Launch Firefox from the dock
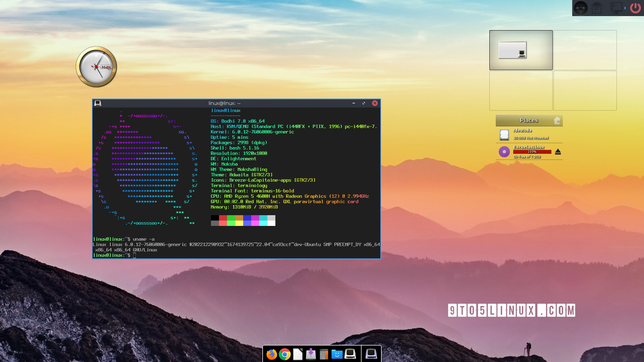This screenshot has height=362, width=644. click(272, 354)
